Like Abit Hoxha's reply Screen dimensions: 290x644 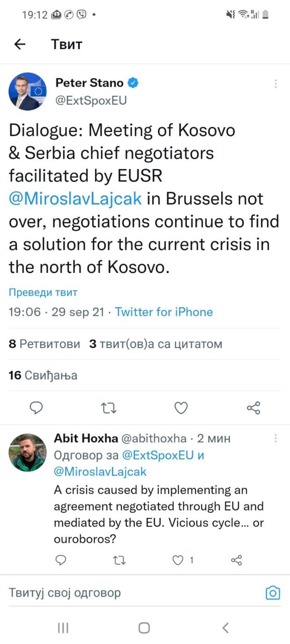click(x=178, y=560)
